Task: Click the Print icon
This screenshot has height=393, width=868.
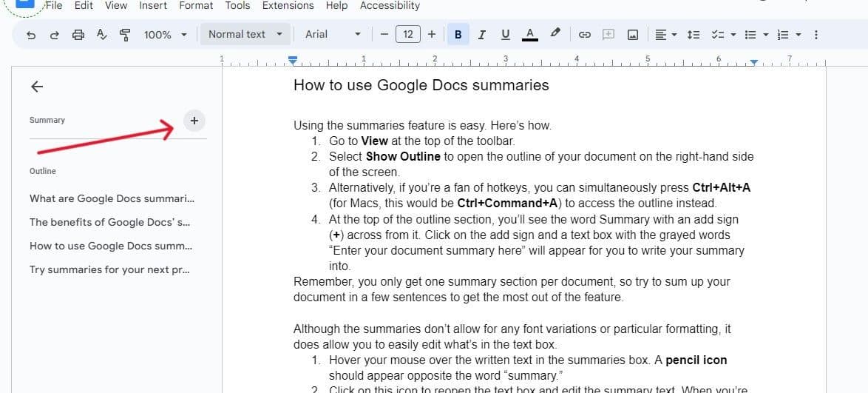Action: click(x=78, y=35)
